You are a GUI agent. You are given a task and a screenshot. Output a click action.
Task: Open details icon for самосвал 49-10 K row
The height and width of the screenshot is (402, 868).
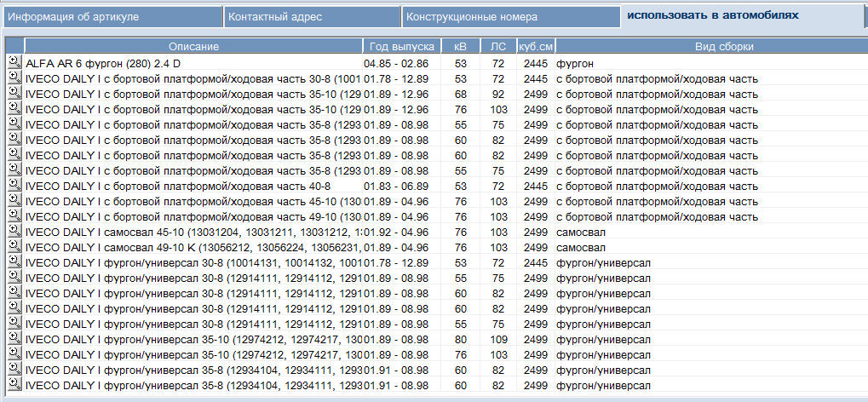point(14,246)
